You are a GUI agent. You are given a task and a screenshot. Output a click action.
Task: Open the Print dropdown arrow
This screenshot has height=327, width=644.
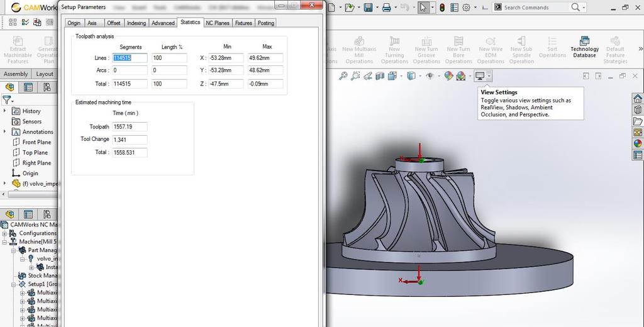pos(396,8)
